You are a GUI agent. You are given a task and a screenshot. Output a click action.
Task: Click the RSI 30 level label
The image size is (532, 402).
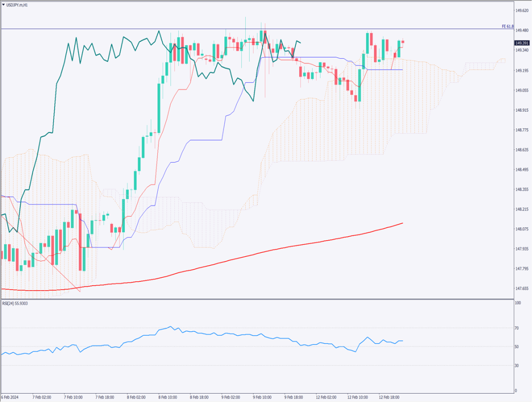[x=517, y=366]
